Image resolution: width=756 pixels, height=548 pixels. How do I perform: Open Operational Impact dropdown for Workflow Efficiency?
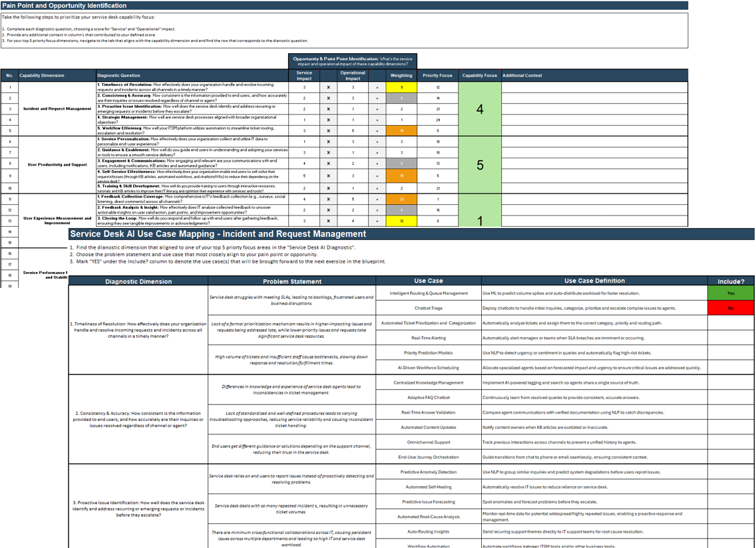point(353,132)
